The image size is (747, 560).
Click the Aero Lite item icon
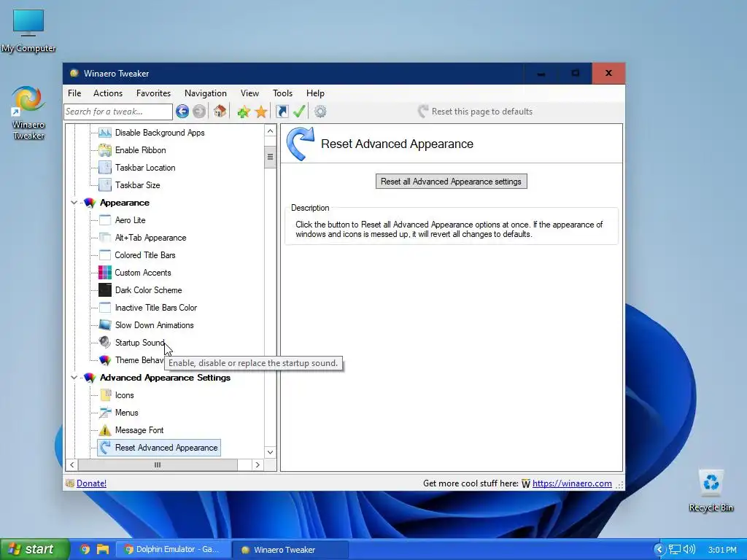(105, 220)
